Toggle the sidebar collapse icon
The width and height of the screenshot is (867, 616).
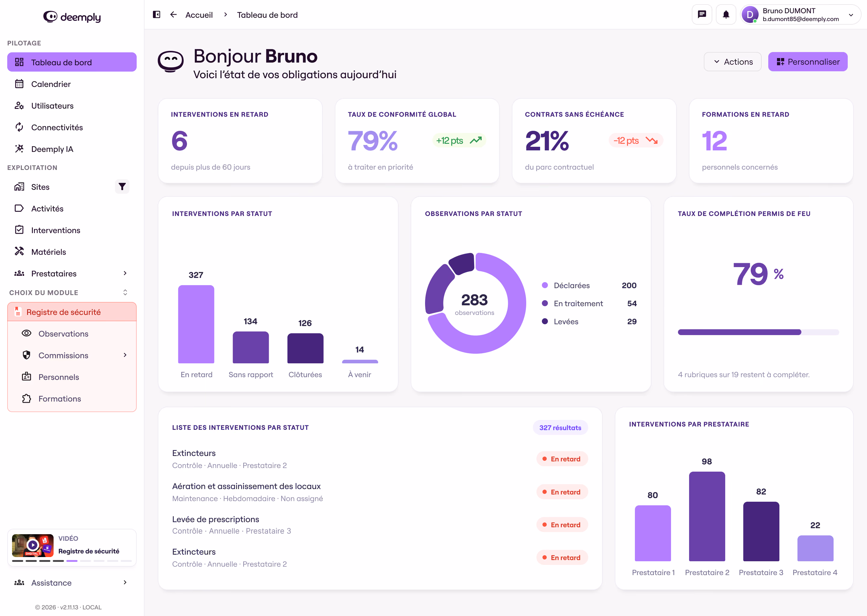coord(157,15)
